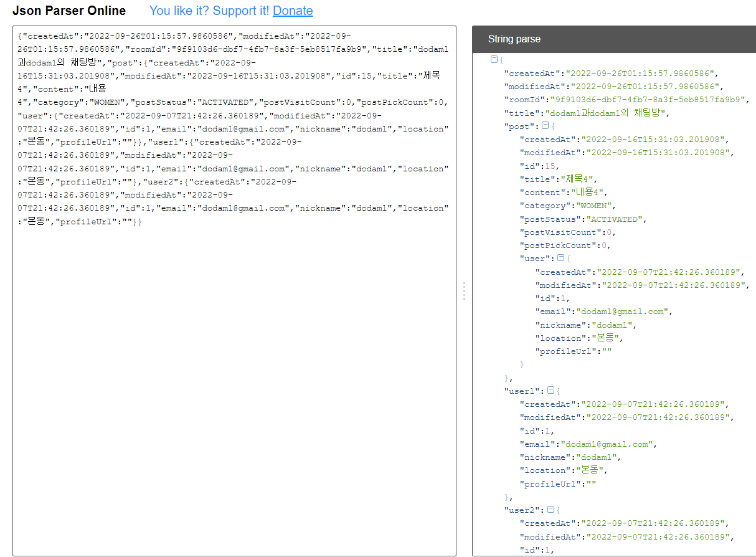Select "location" row inside post's user
The image size is (756, 557).
[x=579, y=338]
